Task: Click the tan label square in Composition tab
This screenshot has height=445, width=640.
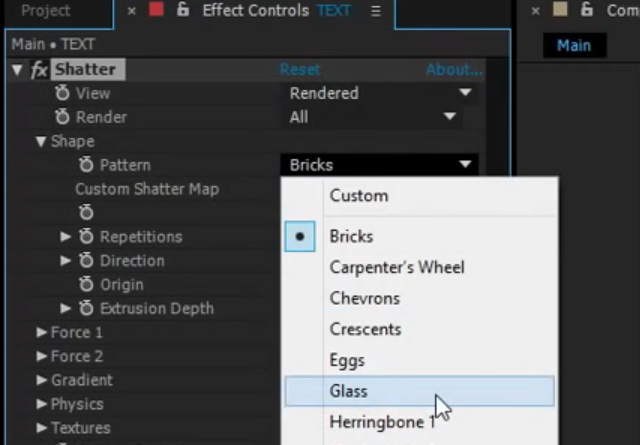Action: pos(560,9)
